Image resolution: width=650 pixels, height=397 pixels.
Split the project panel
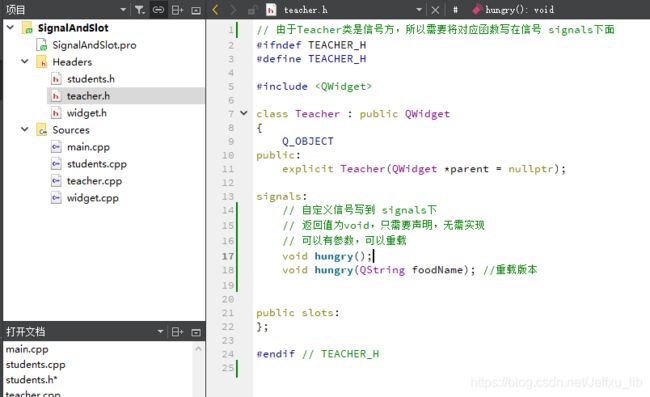pos(177,10)
